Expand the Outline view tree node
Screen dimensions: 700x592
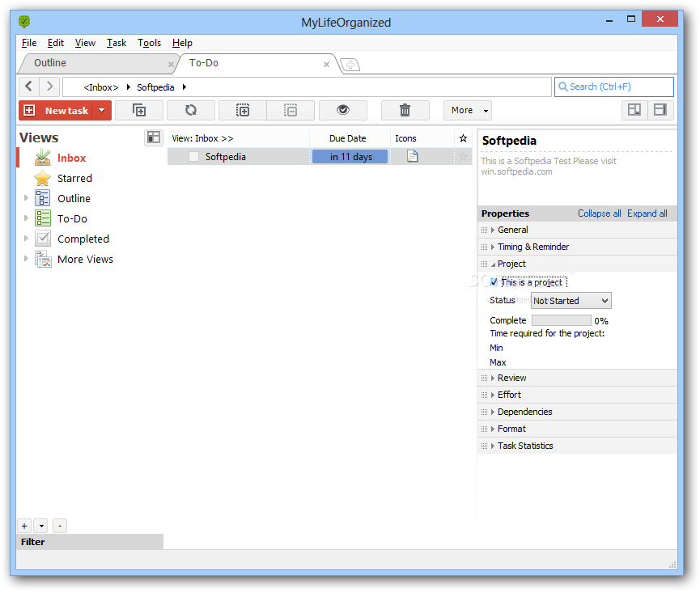26,197
